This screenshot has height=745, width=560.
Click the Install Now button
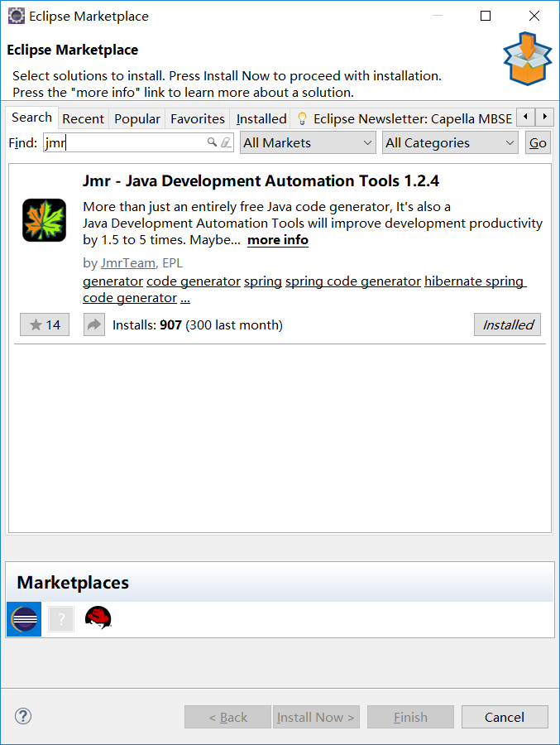[x=316, y=717]
